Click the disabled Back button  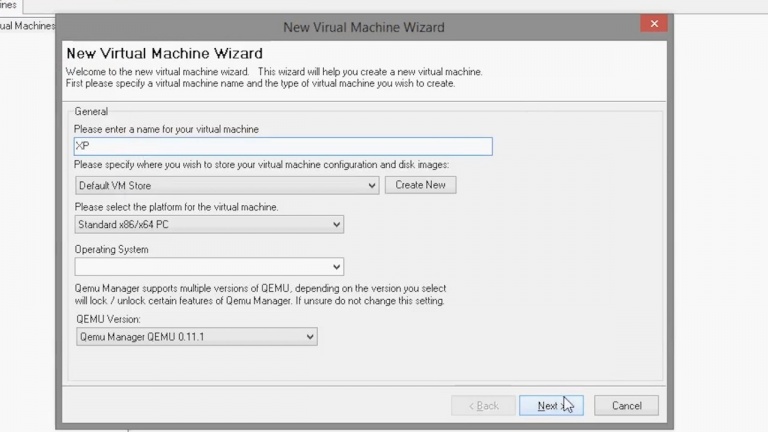[483, 406]
